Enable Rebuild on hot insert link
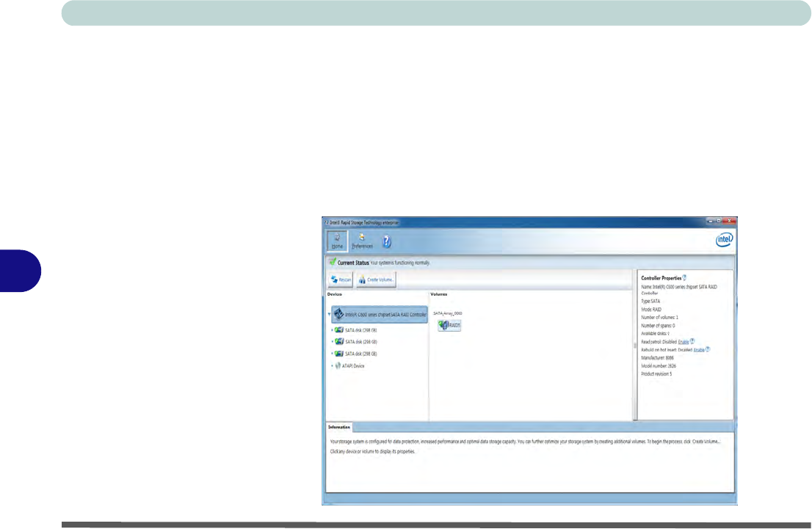This screenshot has height=529, width=812. [699, 349]
